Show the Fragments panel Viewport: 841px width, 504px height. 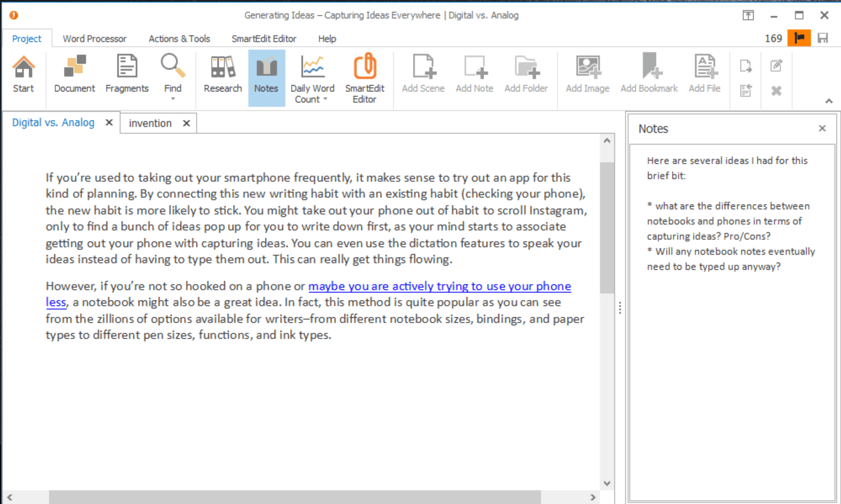point(127,75)
